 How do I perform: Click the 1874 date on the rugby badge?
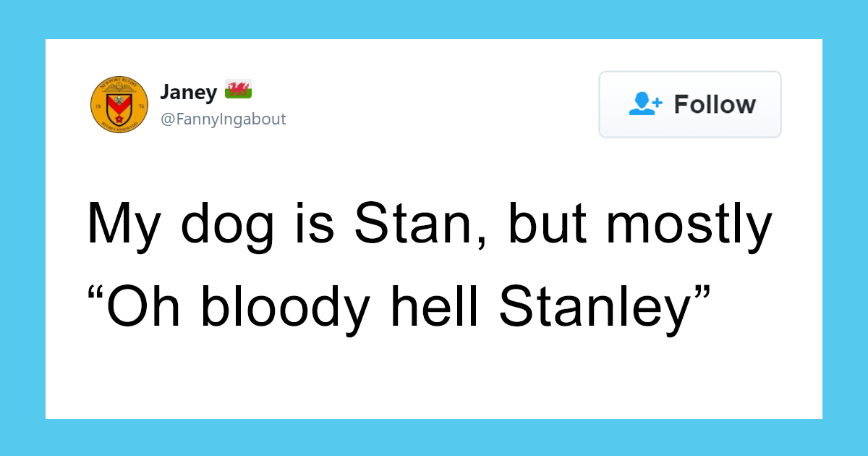click(98, 105)
